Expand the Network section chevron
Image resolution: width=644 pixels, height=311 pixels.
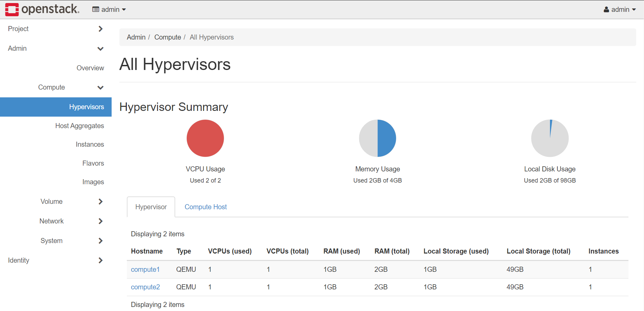[x=100, y=221]
